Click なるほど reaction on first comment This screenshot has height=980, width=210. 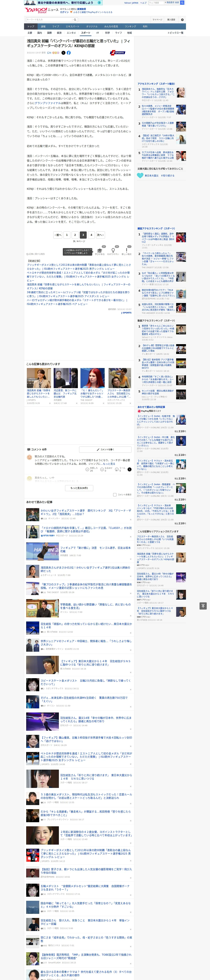coord(102,469)
